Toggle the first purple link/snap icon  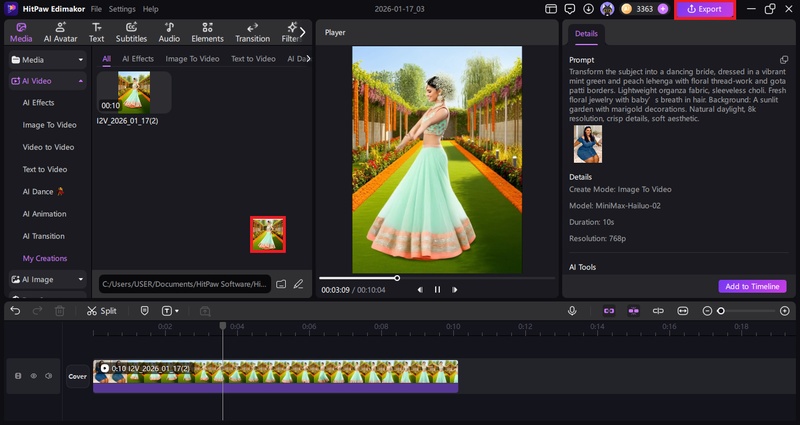[609, 311]
